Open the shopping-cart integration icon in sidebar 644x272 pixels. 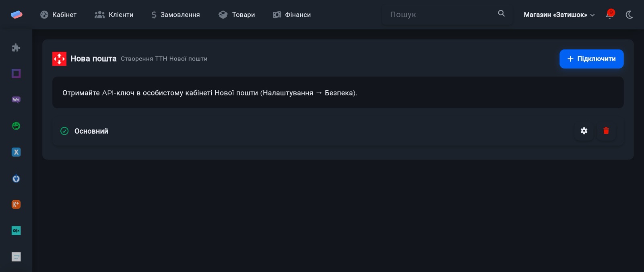(16, 257)
